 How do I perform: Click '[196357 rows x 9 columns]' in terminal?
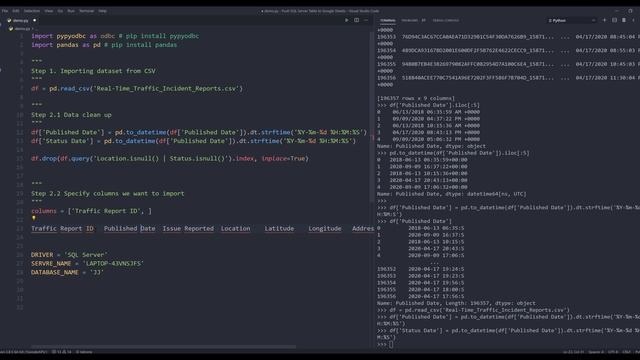tap(416, 98)
